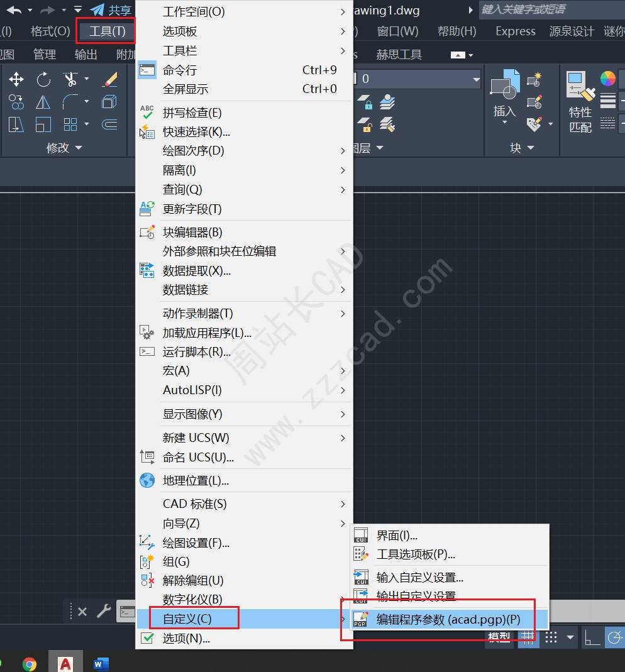625x672 pixels.
Task: Choose 界面(I)... in the submenu
Action: point(450,536)
